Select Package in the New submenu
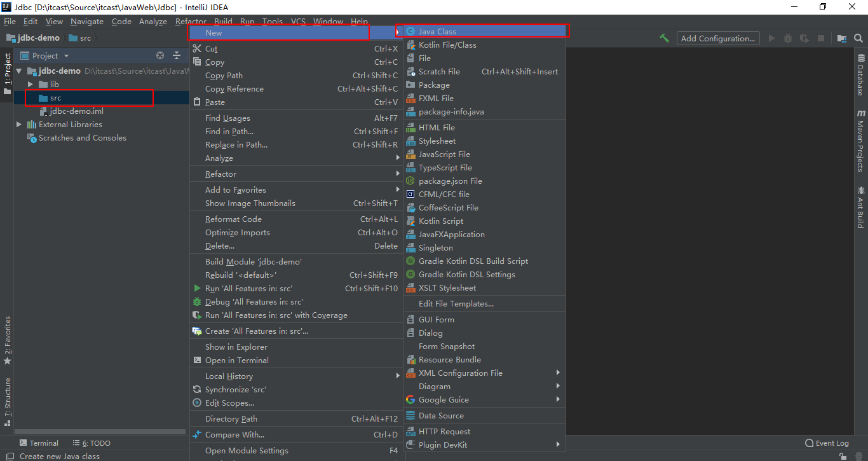 click(434, 85)
